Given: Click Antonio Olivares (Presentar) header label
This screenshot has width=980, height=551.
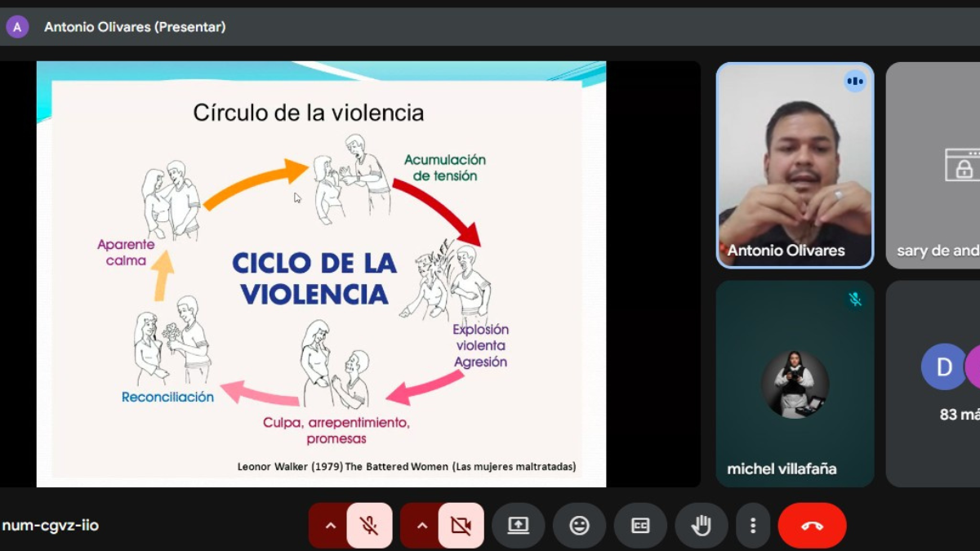Looking at the screenshot, I should point(135,27).
